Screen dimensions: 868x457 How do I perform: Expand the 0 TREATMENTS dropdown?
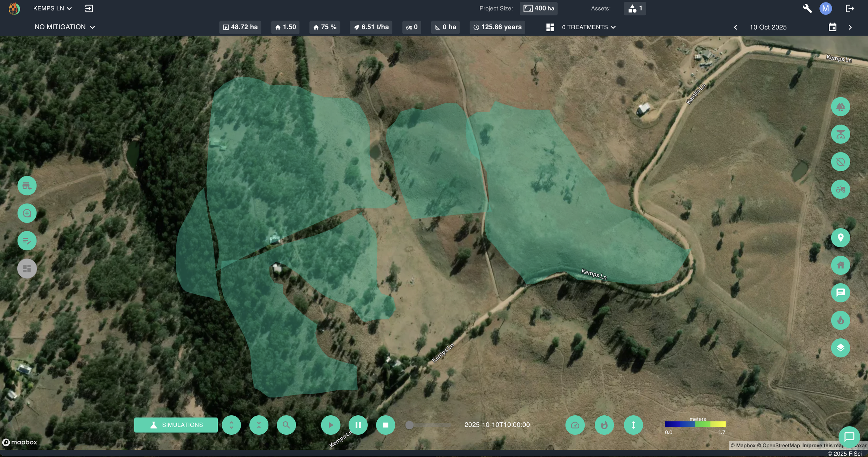tap(589, 27)
